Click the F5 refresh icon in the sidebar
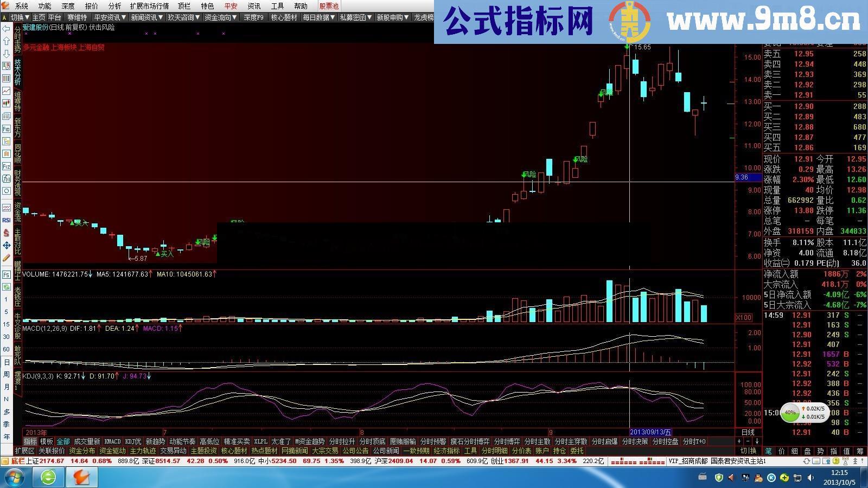 [x=5, y=275]
